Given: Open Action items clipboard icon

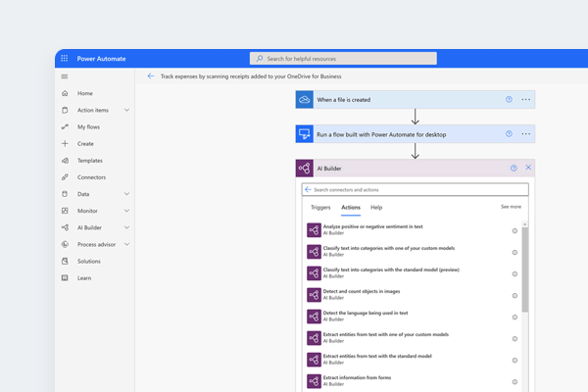Looking at the screenshot, I should click(65, 110).
